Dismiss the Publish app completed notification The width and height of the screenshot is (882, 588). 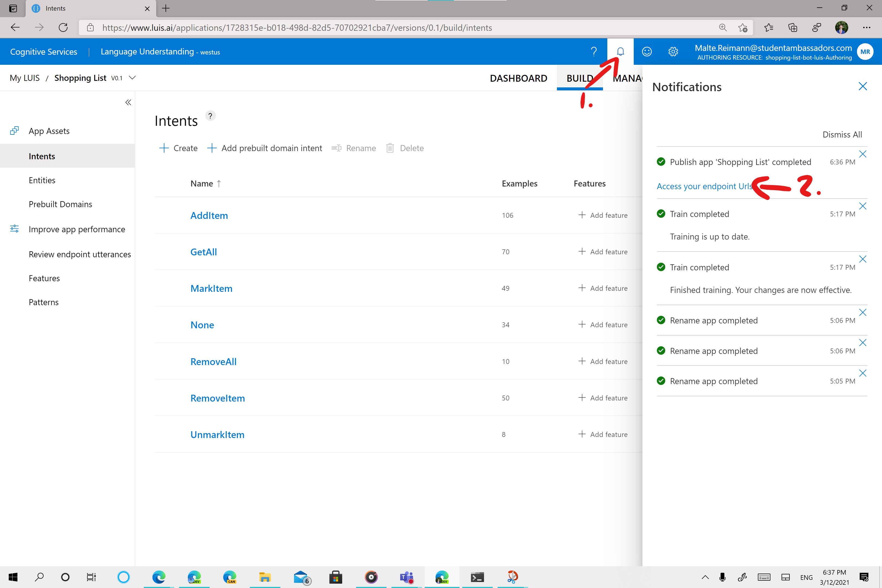pos(862,154)
